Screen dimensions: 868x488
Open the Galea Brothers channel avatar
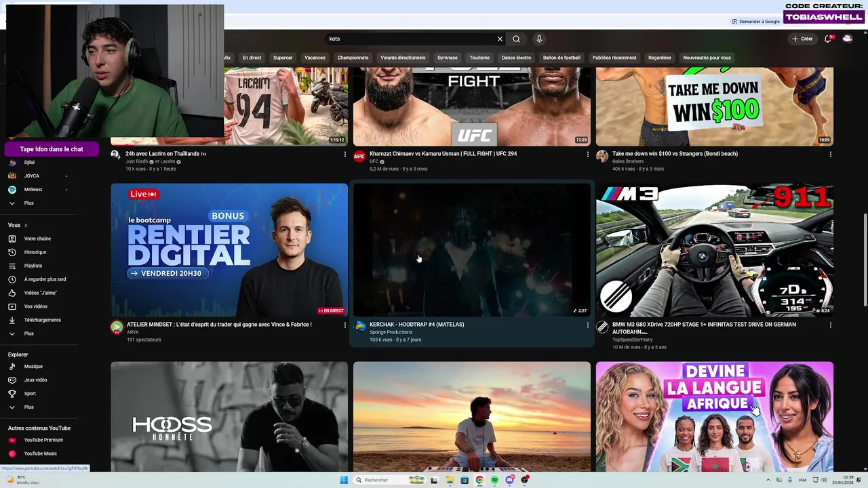602,157
